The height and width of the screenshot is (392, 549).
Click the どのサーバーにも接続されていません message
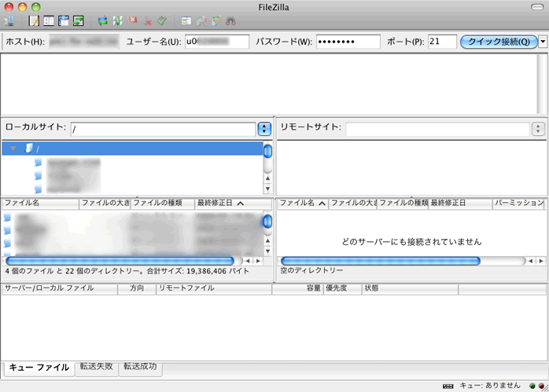pos(412,242)
